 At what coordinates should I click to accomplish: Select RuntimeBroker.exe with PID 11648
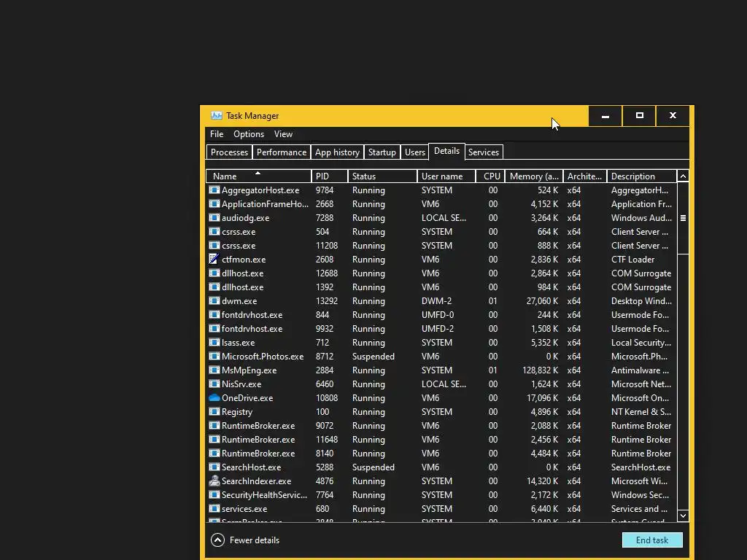pos(441,439)
